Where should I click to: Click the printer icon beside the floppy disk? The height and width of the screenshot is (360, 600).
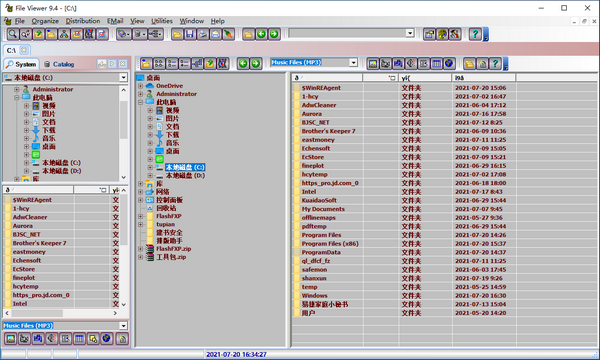(x=202, y=34)
